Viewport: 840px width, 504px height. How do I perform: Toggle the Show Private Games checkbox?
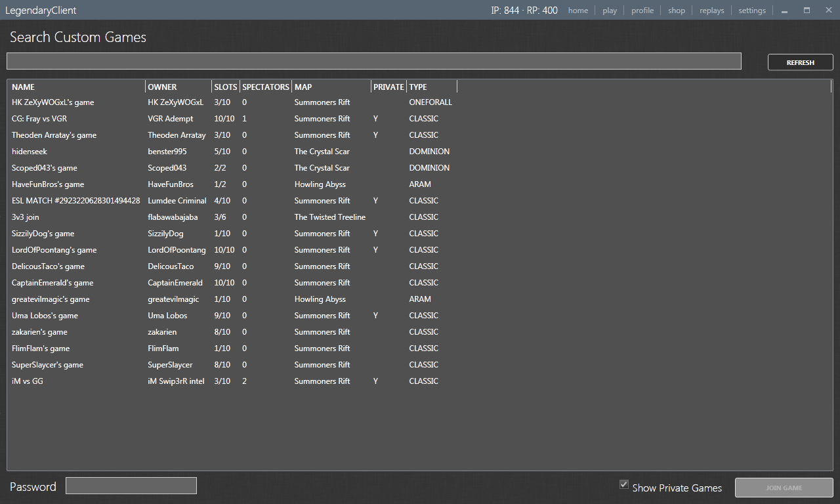click(x=624, y=484)
